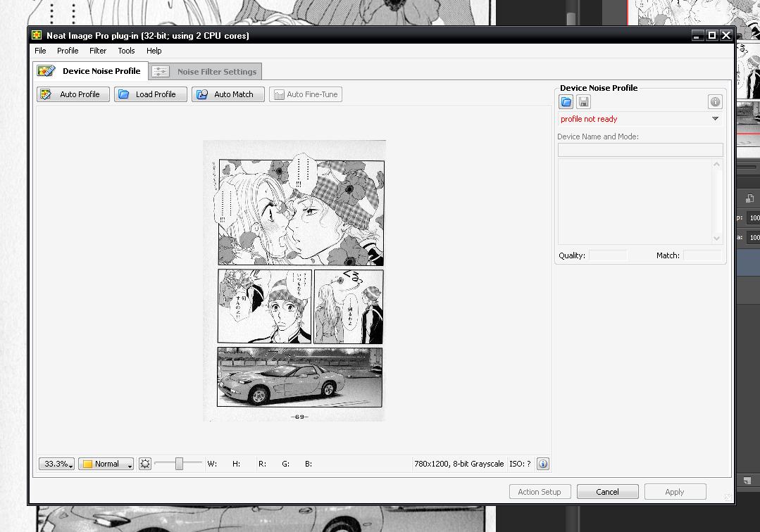Click the Neat Image title bar icon

coord(37,35)
